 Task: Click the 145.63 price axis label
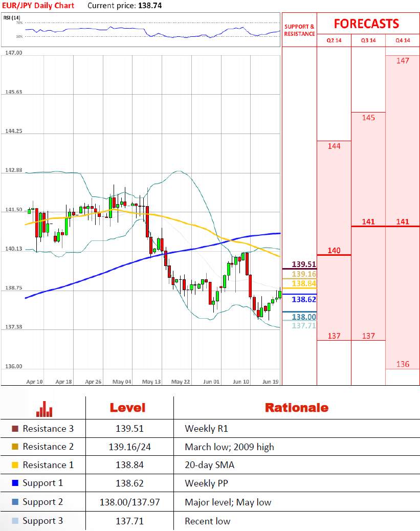click(x=13, y=92)
